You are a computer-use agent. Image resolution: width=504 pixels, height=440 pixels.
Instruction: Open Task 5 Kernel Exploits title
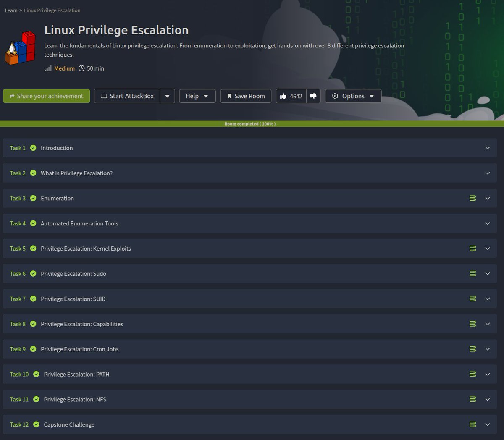click(86, 249)
